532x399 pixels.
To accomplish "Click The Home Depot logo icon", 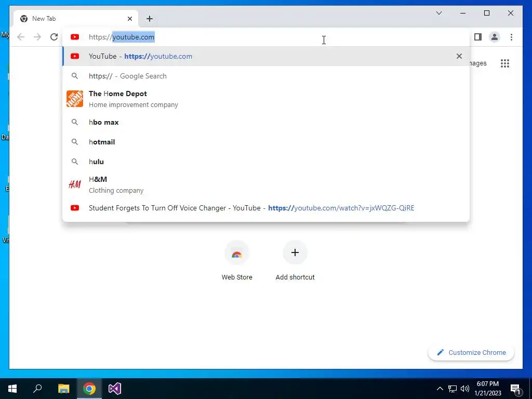I will click(75, 99).
